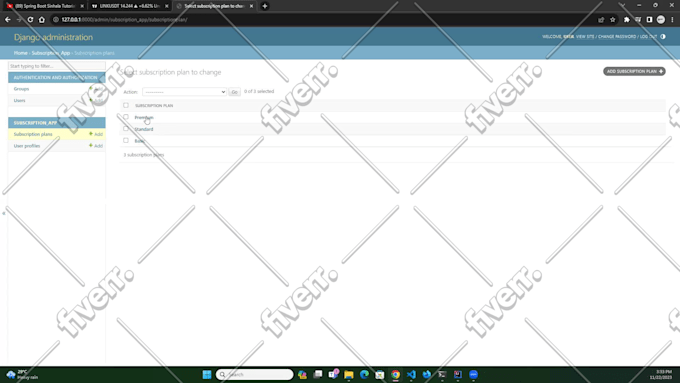Open the clock and date in the taskbar
The height and width of the screenshot is (383, 680).
pos(661,375)
